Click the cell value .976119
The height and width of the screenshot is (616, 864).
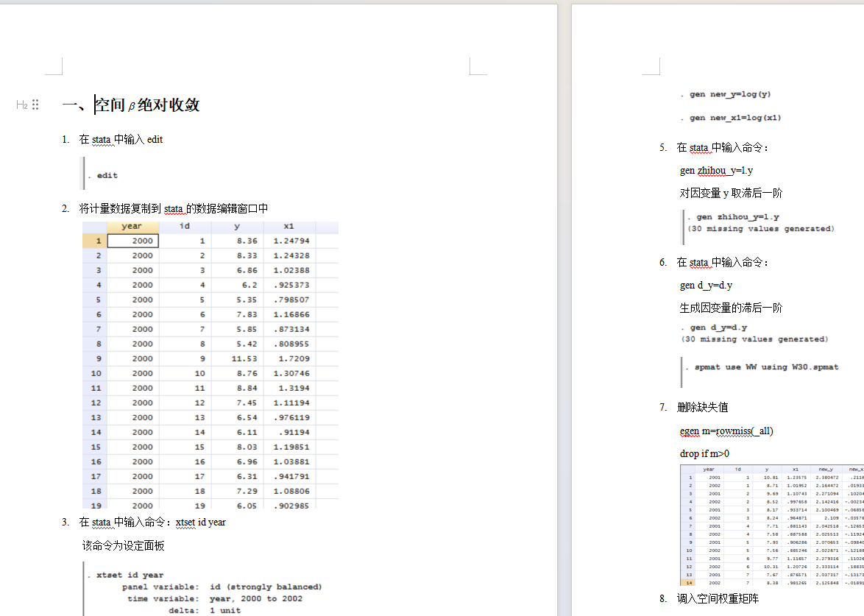pos(291,417)
